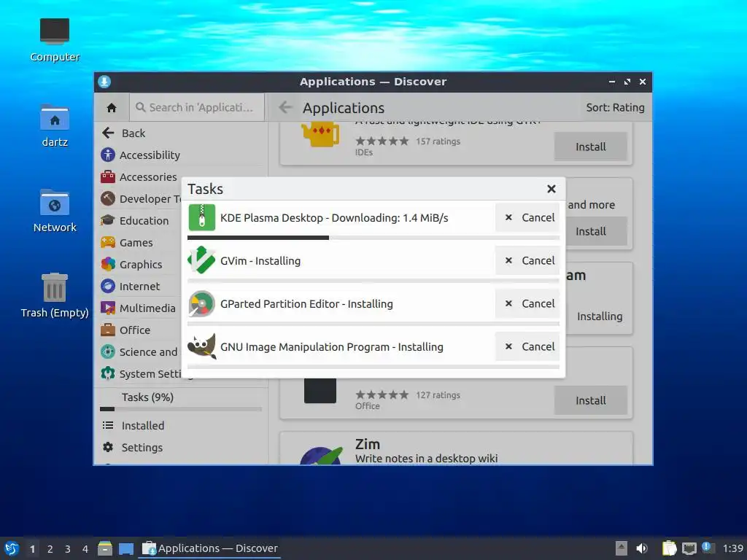This screenshot has width=747, height=560.
Task: Click the GVim application icon
Action: coord(201,260)
